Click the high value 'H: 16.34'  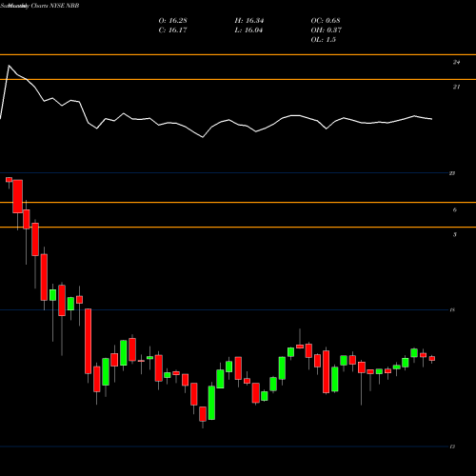point(249,21)
